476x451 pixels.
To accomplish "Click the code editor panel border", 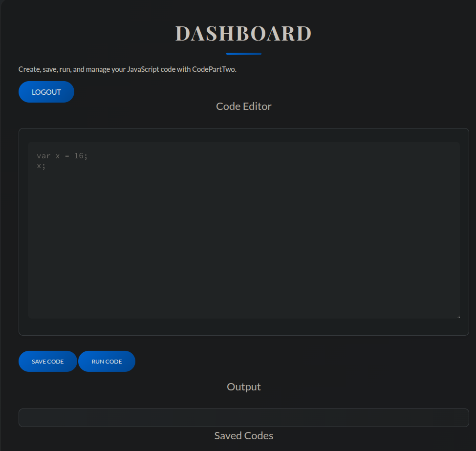I will [x=19, y=230].
